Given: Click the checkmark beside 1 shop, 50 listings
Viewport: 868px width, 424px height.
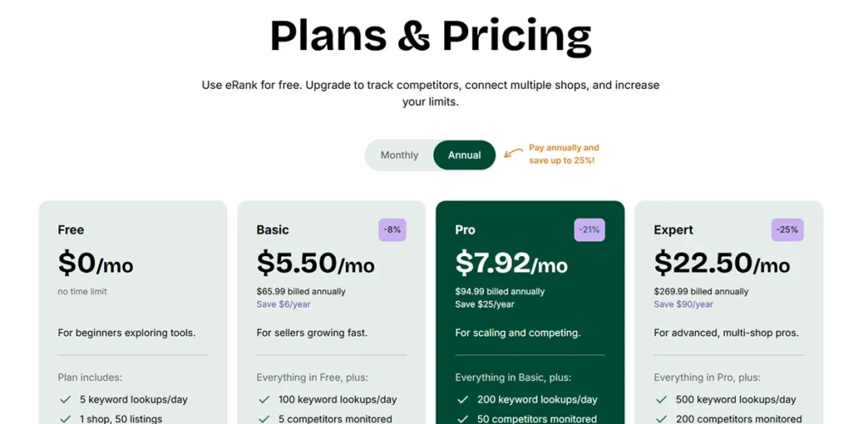Looking at the screenshot, I should [65, 419].
